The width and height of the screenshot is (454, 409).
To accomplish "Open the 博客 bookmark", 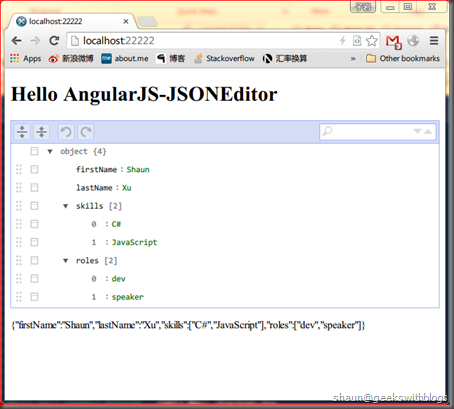I will 171,59.
